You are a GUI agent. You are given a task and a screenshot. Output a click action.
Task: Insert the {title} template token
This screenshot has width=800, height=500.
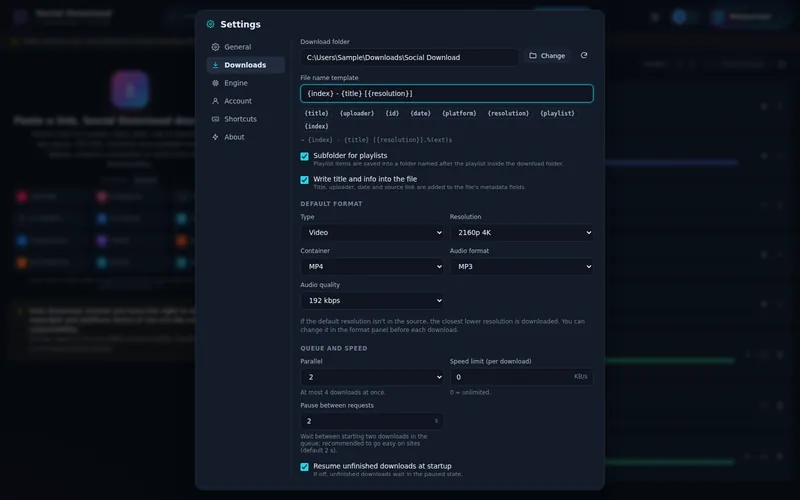click(316, 113)
